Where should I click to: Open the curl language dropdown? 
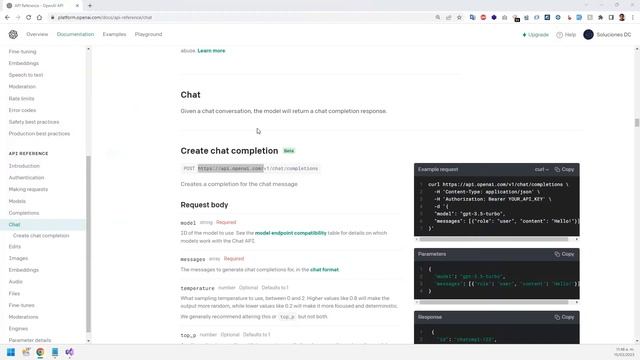click(x=542, y=169)
